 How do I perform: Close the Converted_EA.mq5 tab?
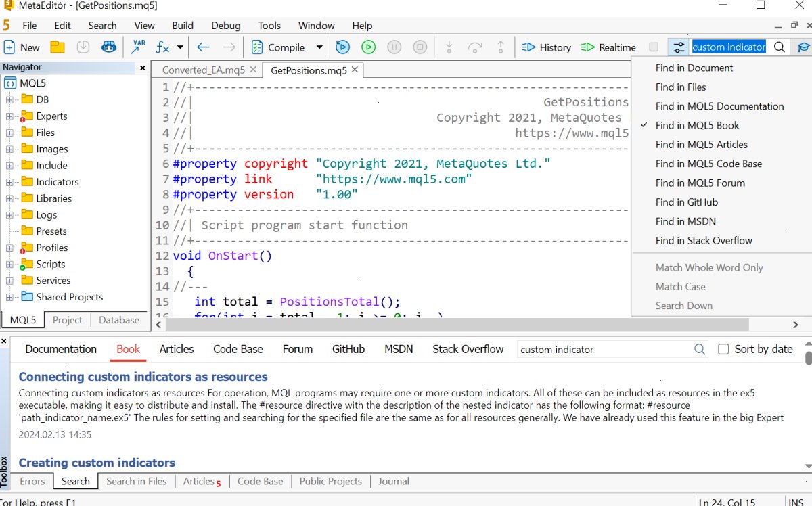(x=253, y=70)
